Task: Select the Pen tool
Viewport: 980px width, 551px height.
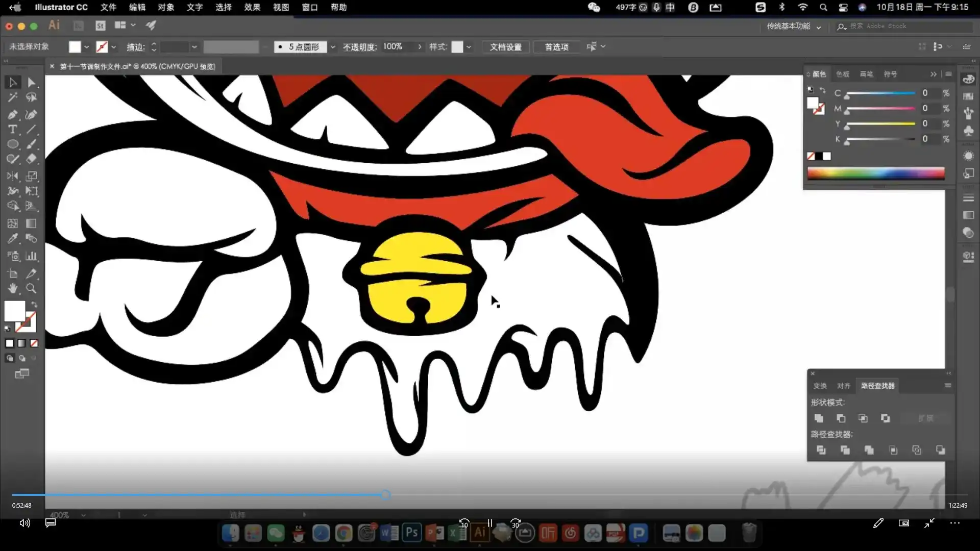Action: [13, 115]
